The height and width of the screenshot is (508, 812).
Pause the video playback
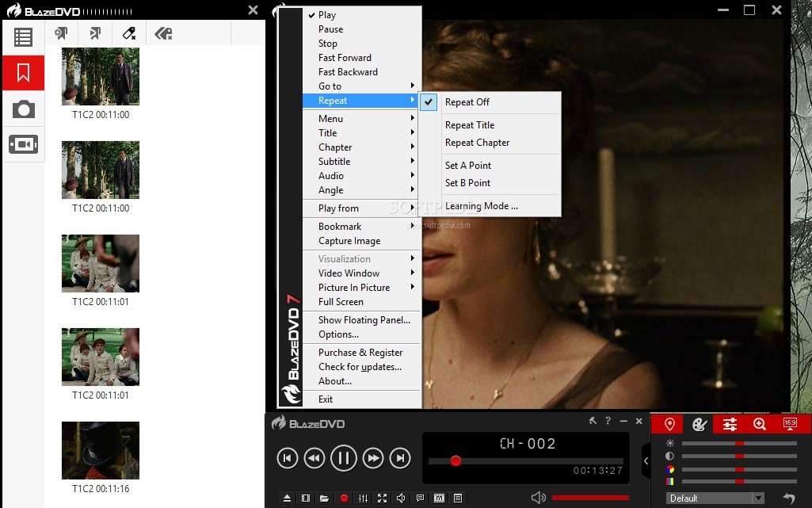[x=344, y=458]
